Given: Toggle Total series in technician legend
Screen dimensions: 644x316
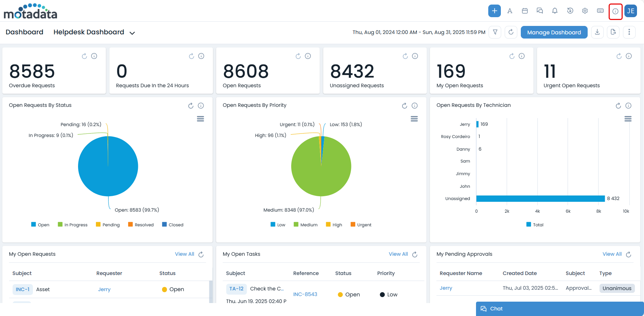Looking at the screenshot, I should click(x=535, y=225).
